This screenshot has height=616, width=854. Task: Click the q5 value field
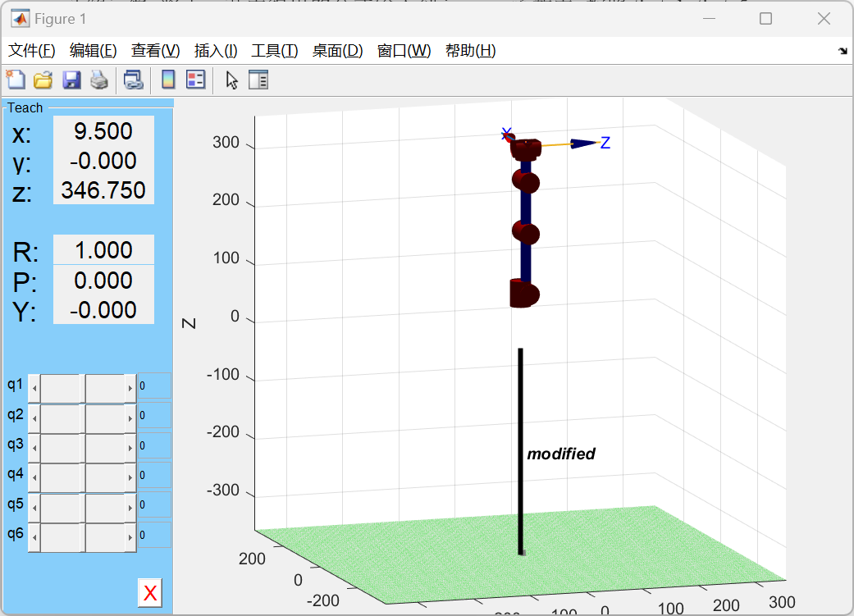click(155, 505)
